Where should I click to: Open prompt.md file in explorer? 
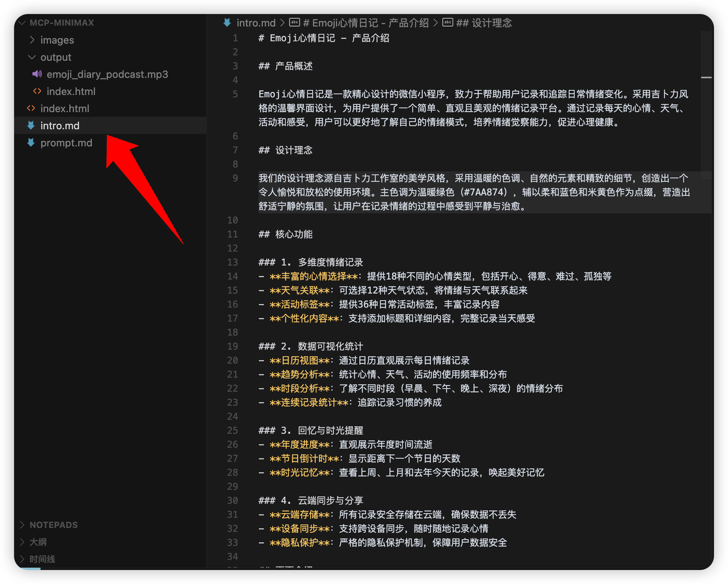[x=66, y=142]
